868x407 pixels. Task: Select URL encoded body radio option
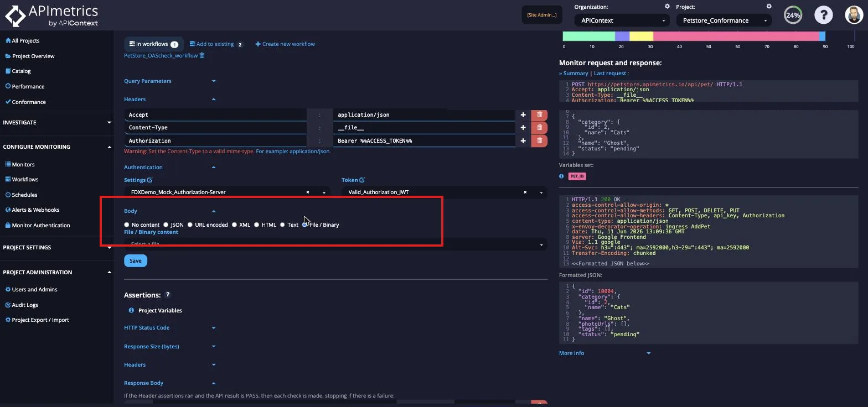click(x=190, y=225)
